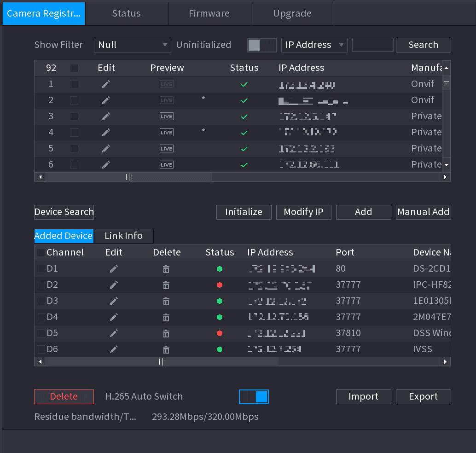
Task: Edit searched device row 1 pencil icon
Action: coord(106,84)
